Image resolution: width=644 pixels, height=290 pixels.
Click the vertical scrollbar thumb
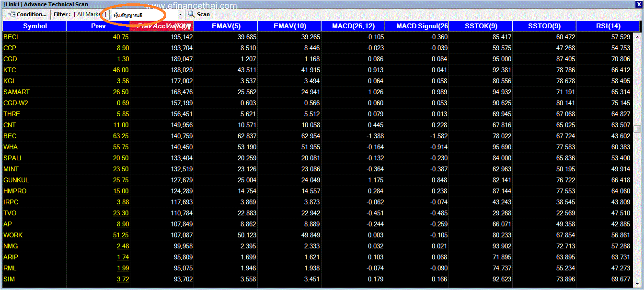[x=637, y=129]
